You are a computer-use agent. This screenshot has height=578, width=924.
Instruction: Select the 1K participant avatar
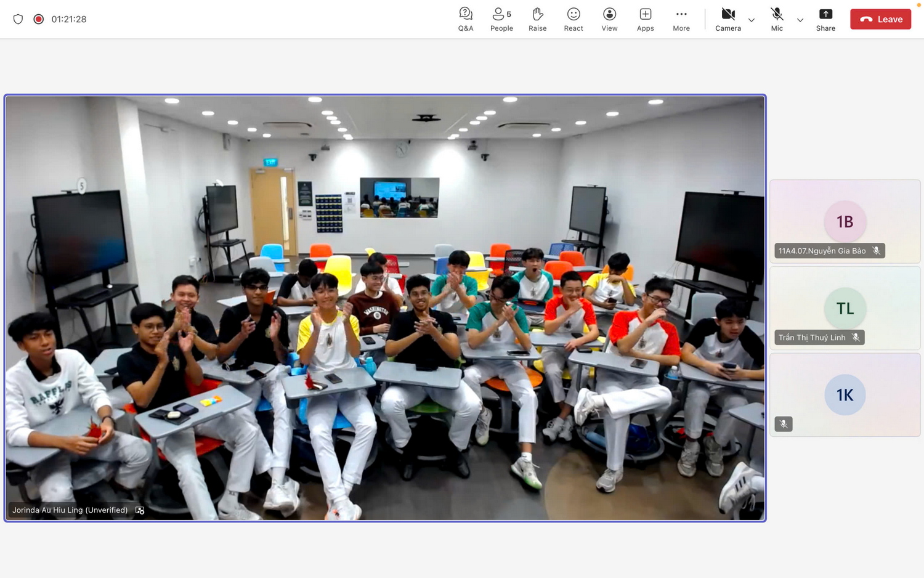845,394
